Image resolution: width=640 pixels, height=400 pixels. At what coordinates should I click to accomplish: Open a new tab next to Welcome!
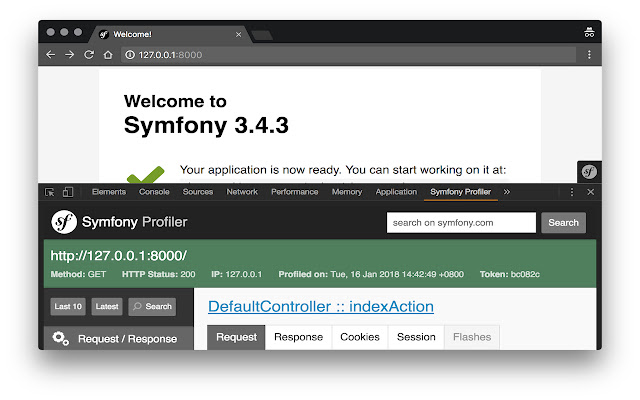point(262,36)
